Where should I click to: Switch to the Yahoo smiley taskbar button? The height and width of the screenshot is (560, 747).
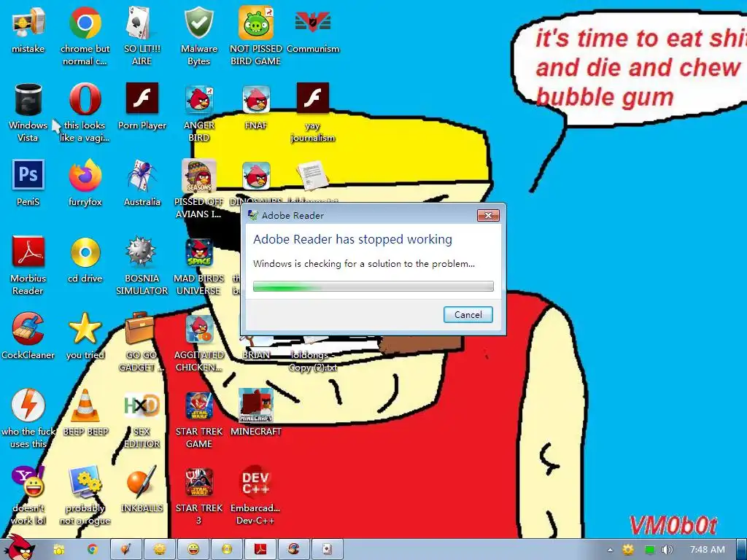193,550
